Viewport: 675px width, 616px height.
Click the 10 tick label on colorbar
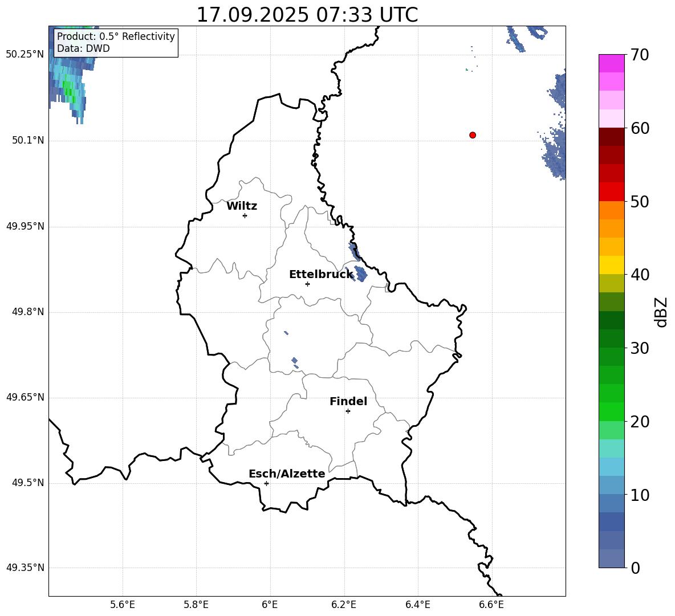[640, 495]
